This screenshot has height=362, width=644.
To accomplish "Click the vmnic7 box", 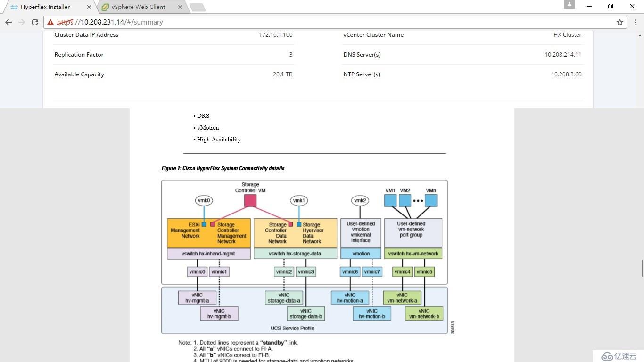I will point(372,271).
